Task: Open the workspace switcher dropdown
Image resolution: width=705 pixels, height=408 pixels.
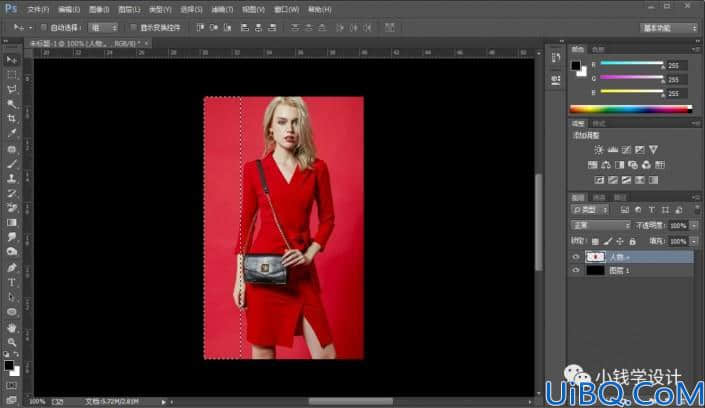Action: pos(669,28)
